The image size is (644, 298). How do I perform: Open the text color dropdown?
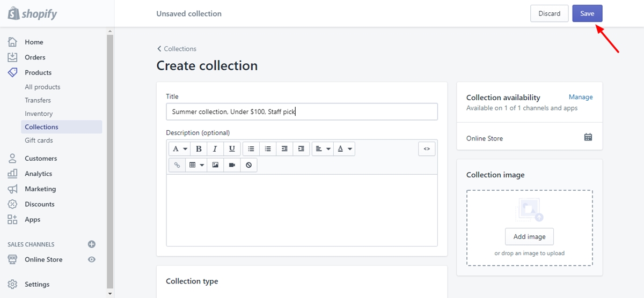coord(344,149)
